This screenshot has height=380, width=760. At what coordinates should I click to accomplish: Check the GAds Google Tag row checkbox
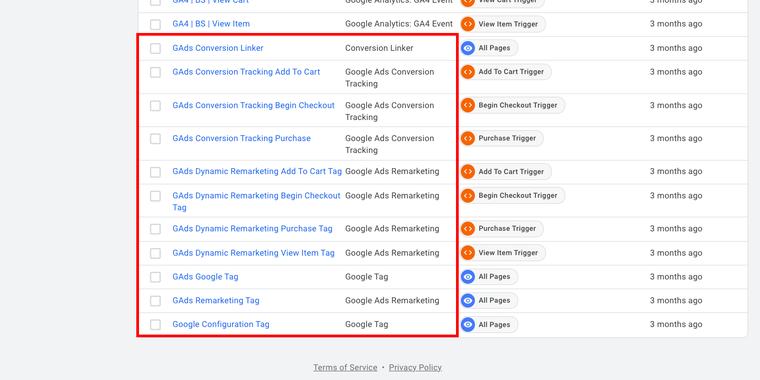coord(155,277)
